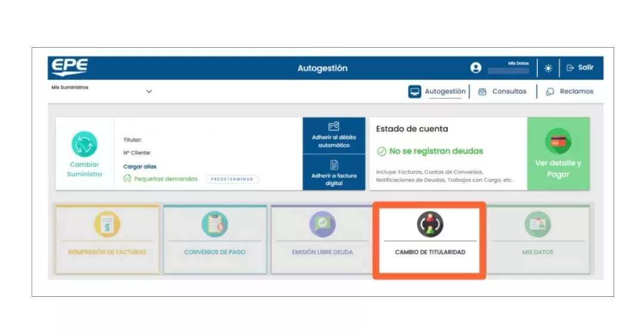Click the Consultas icon
Image resolution: width=644 pixels, height=332 pixels.
pyautogui.click(x=482, y=92)
